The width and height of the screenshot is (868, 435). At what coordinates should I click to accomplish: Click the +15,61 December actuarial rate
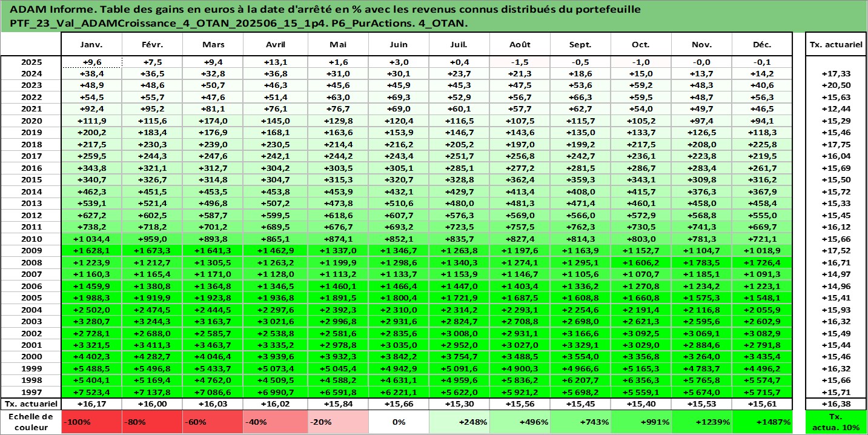762,403
